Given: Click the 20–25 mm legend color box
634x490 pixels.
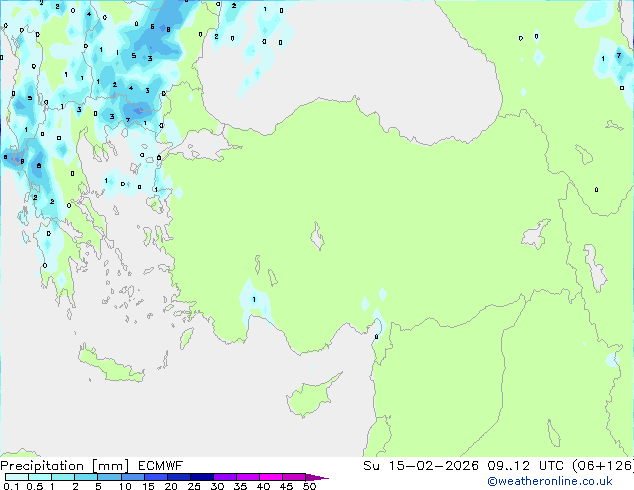Looking at the screenshot, I should (178, 477).
